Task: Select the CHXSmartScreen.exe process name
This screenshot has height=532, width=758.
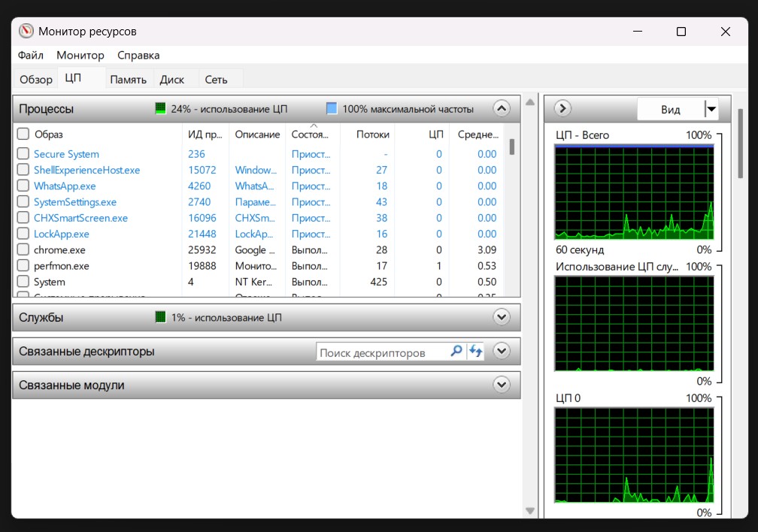Action: pos(80,218)
